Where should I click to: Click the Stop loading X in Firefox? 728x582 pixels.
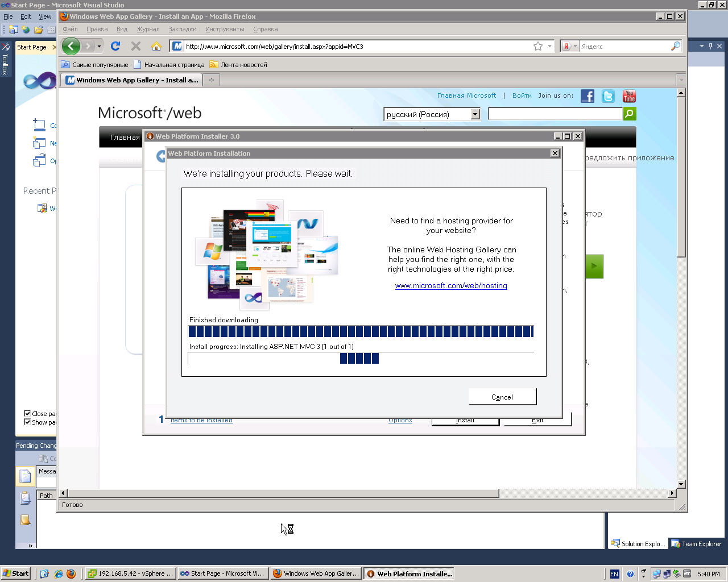coord(136,46)
